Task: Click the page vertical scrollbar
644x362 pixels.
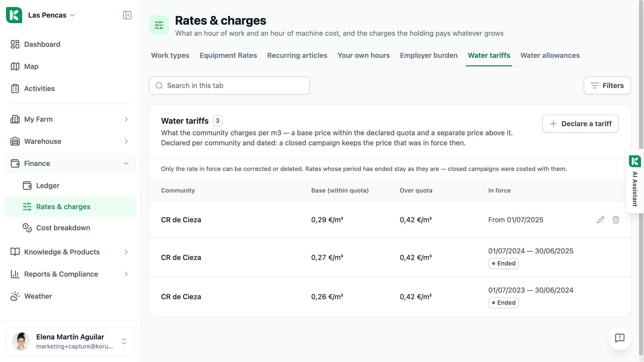Action: [x=641, y=178]
